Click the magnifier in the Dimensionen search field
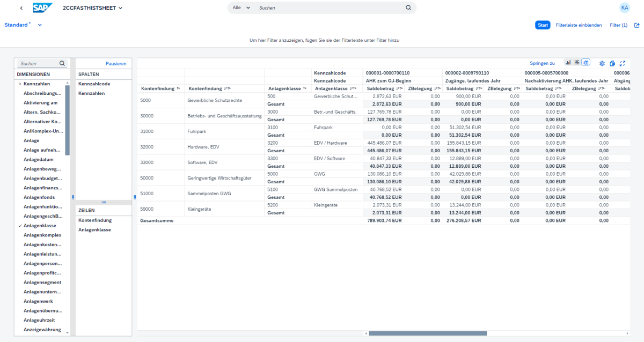The image size is (644, 342). (x=63, y=63)
